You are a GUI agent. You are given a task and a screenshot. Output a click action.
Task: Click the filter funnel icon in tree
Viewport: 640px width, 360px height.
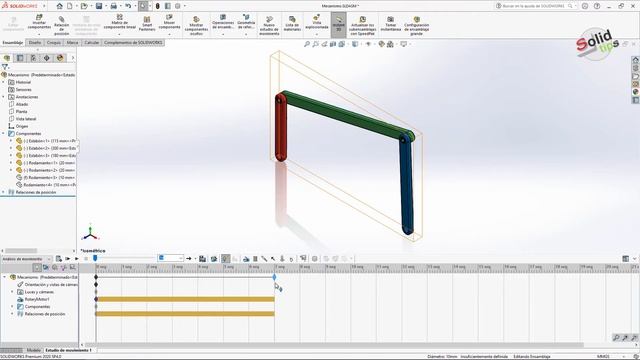[x=5, y=67]
